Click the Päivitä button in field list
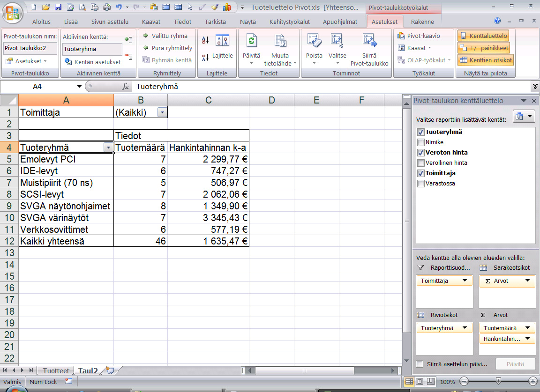The height and width of the screenshot is (392, 540). 515,364
